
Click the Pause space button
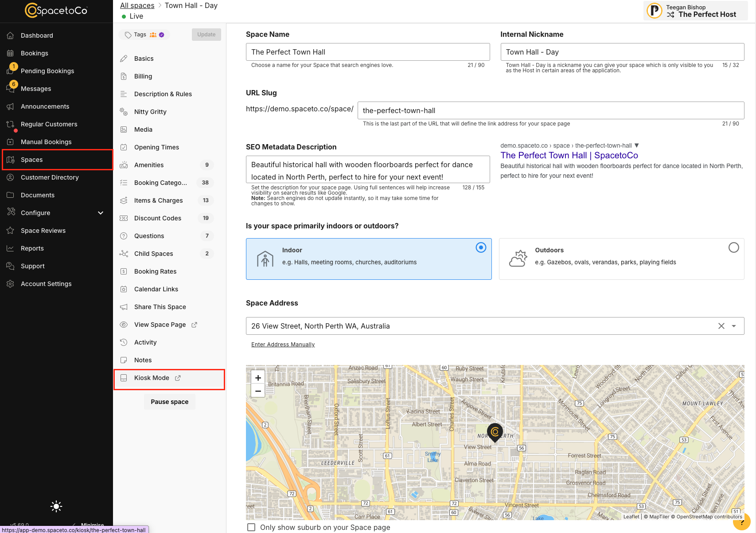pos(170,402)
